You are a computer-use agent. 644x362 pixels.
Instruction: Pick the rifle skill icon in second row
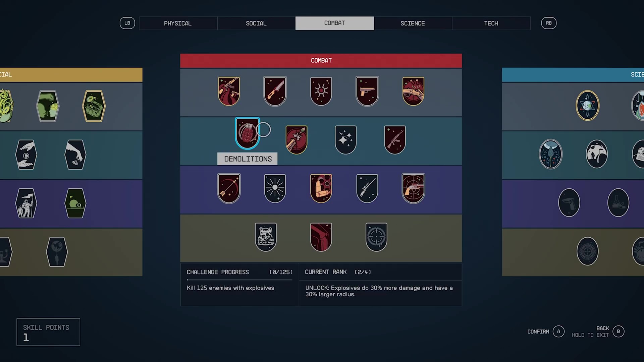pos(395,140)
